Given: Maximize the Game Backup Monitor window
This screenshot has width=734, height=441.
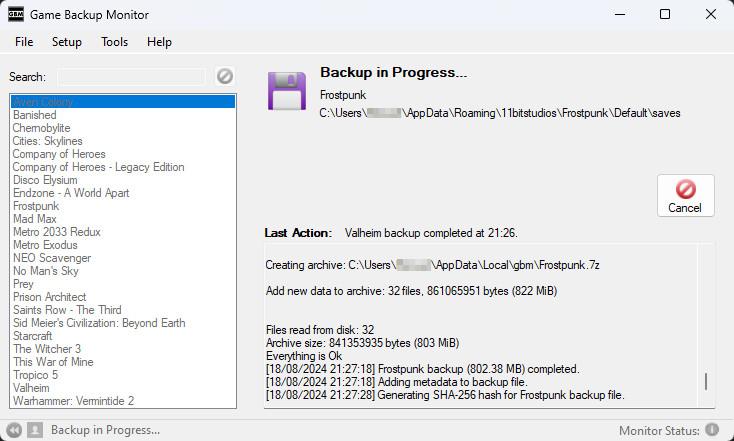Looking at the screenshot, I should [x=665, y=14].
